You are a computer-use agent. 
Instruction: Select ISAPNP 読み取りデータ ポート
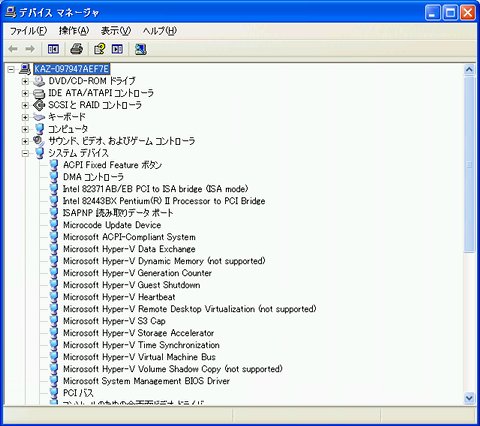click(x=118, y=213)
